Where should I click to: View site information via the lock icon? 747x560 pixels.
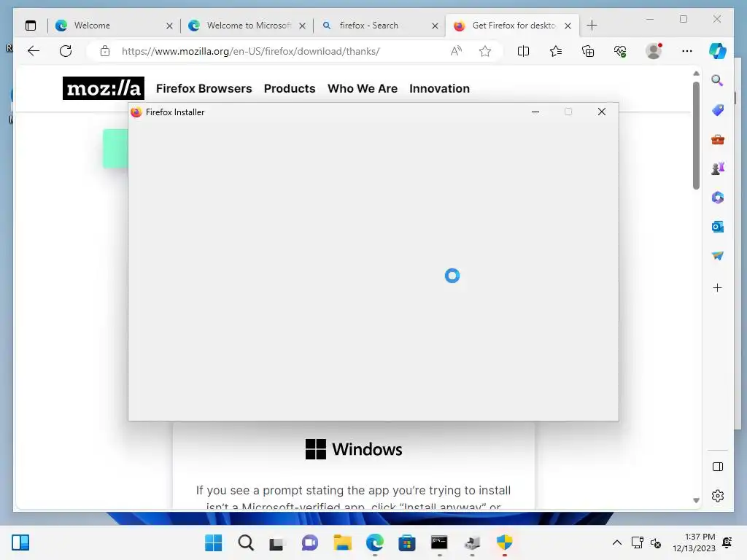105,51
